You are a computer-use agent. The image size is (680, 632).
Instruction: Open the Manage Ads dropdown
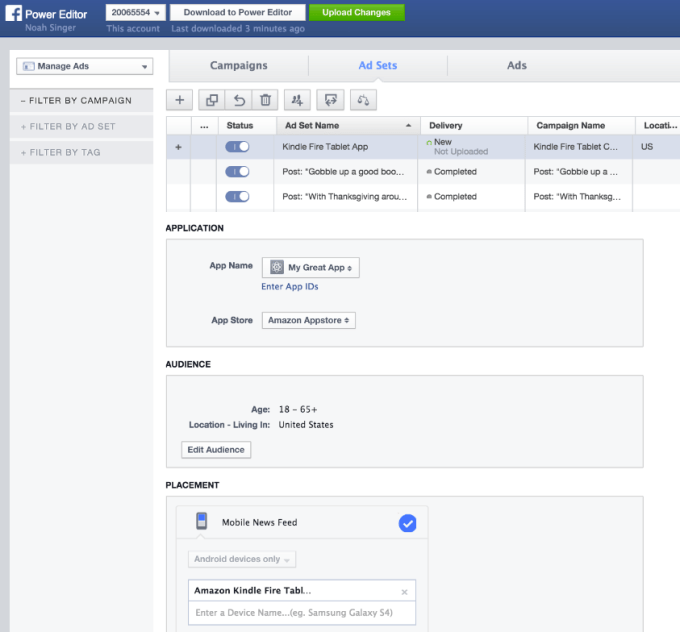(84, 66)
